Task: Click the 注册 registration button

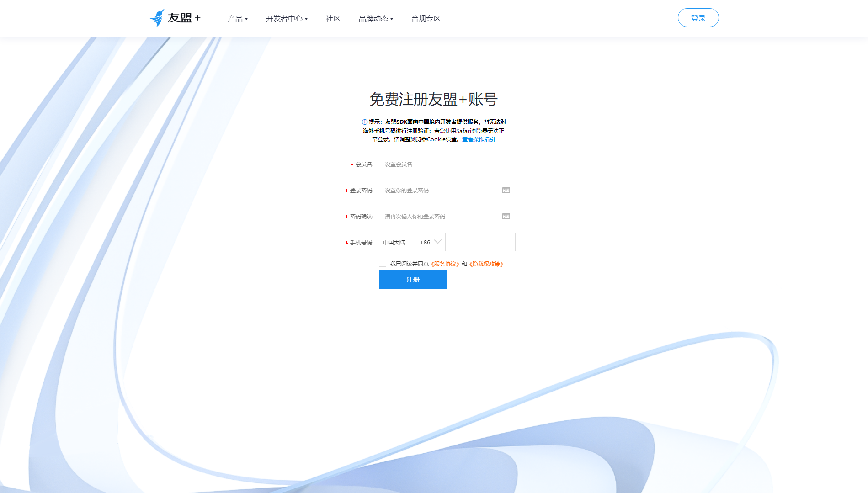Action: point(413,279)
